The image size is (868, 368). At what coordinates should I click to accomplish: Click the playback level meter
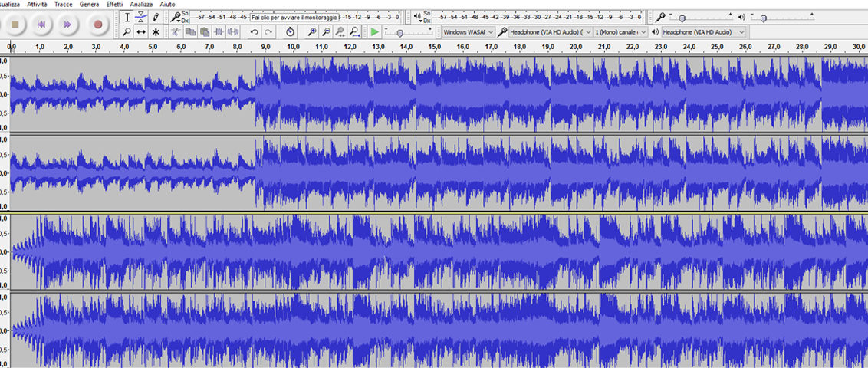pos(539,17)
